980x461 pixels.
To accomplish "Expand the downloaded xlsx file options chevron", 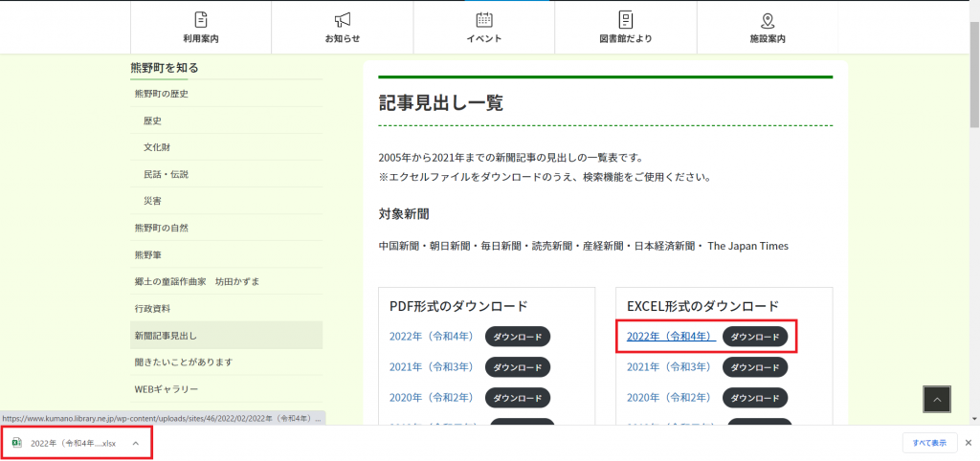I will (136, 443).
